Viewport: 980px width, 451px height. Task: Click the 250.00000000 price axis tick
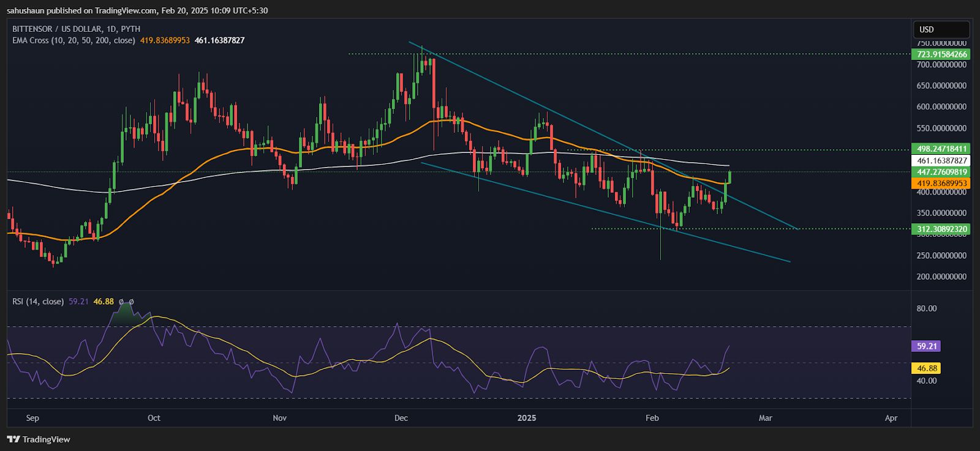[x=942, y=255]
